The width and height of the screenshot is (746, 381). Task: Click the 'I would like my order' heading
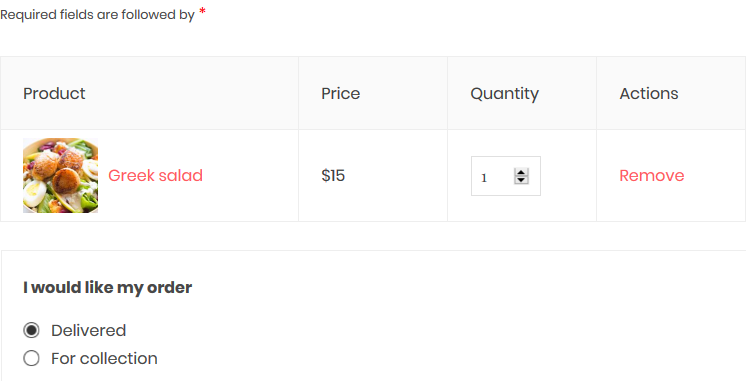point(108,288)
